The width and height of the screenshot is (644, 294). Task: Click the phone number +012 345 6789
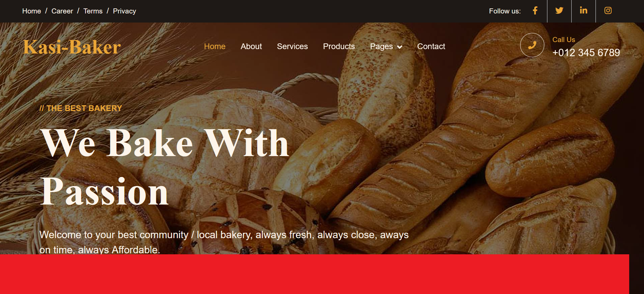click(586, 52)
